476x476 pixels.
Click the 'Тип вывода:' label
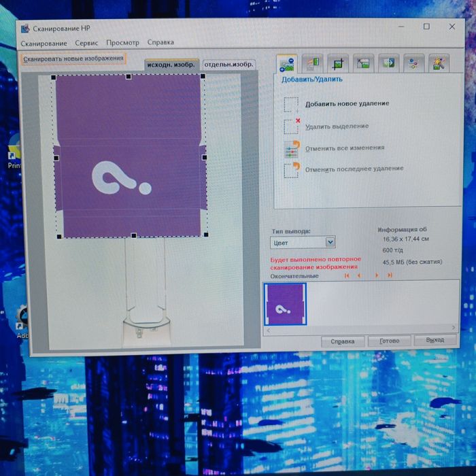point(291,231)
